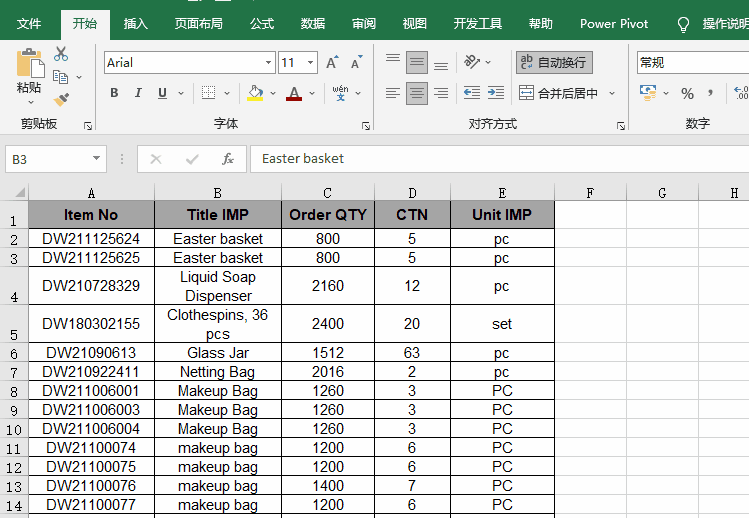This screenshot has width=749, height=518.
Task: Click the insert function fx icon
Action: tap(228, 159)
